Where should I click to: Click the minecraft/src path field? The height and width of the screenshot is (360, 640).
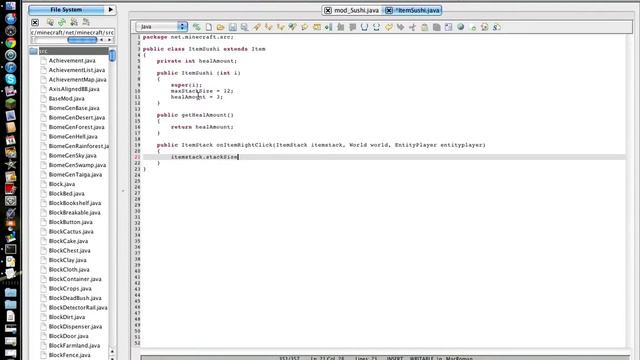(x=72, y=32)
